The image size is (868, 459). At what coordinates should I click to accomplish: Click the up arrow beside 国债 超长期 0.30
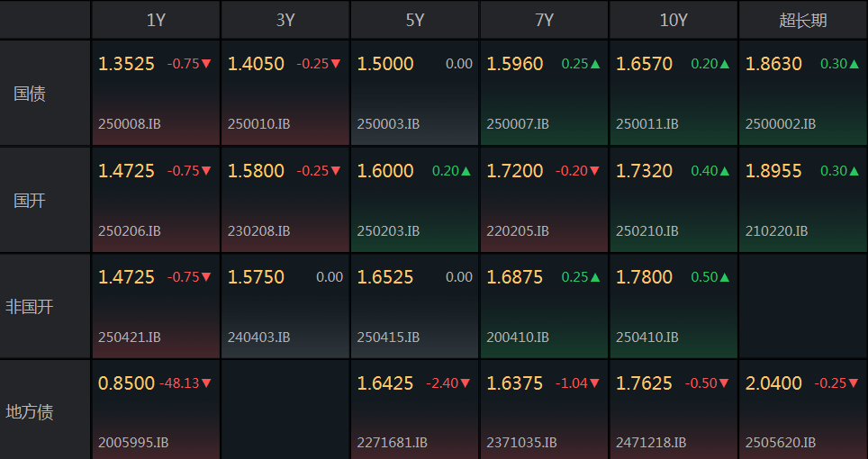coord(854,64)
